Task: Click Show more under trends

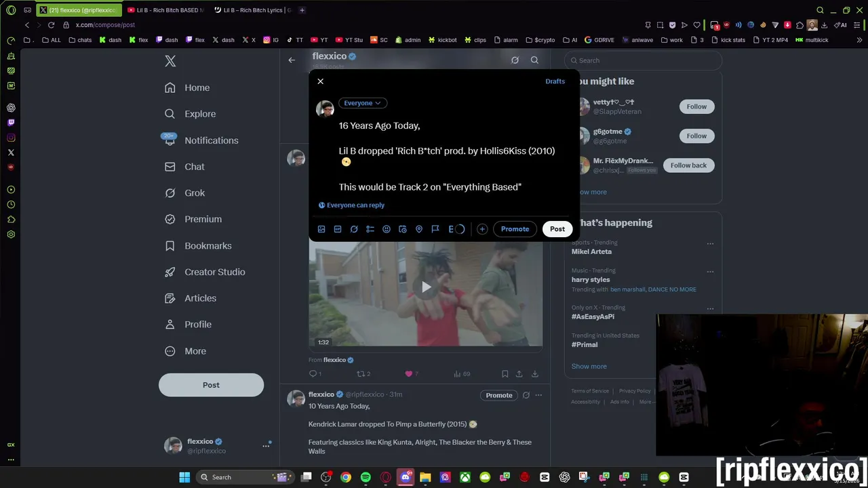Action: pyautogui.click(x=589, y=367)
